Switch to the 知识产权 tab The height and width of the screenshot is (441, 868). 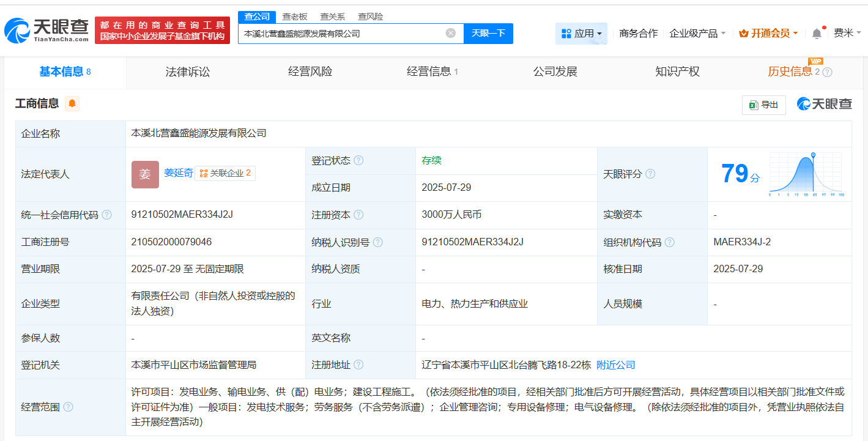click(x=677, y=72)
